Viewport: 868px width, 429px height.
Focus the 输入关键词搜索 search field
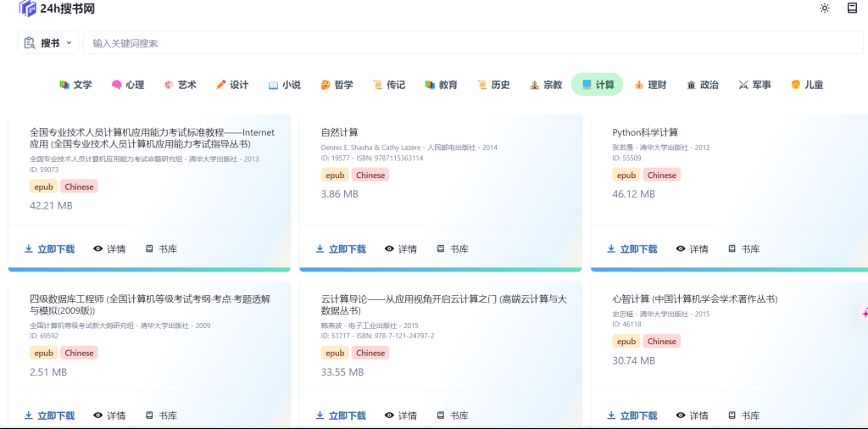[473, 42]
